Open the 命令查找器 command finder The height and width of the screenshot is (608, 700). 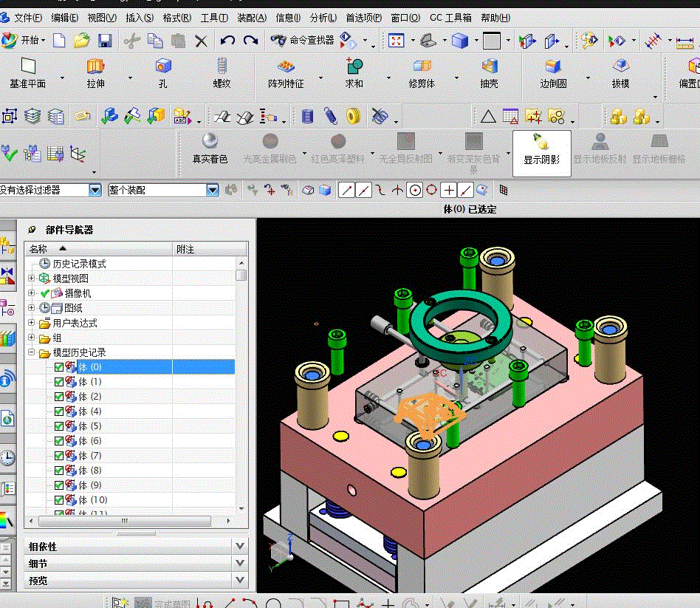coord(302,40)
